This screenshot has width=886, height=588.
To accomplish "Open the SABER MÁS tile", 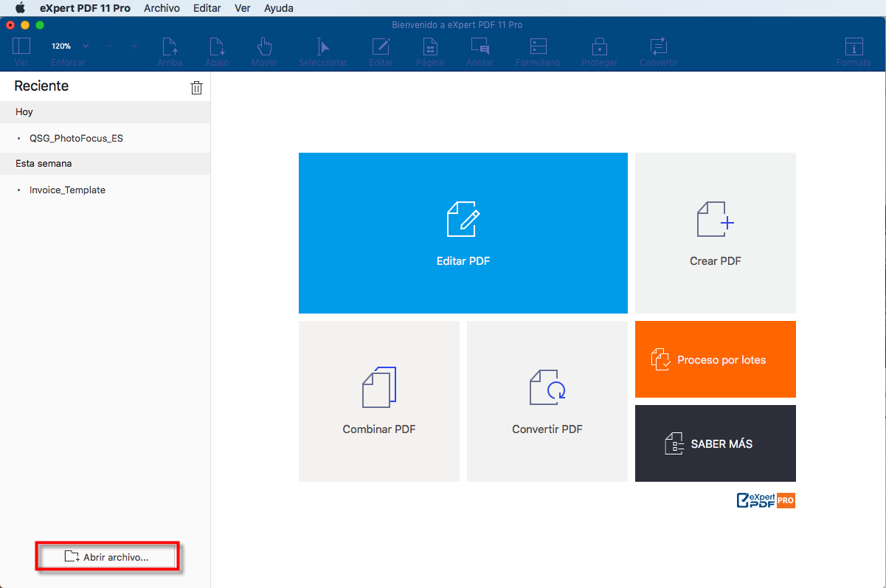I will point(716,443).
